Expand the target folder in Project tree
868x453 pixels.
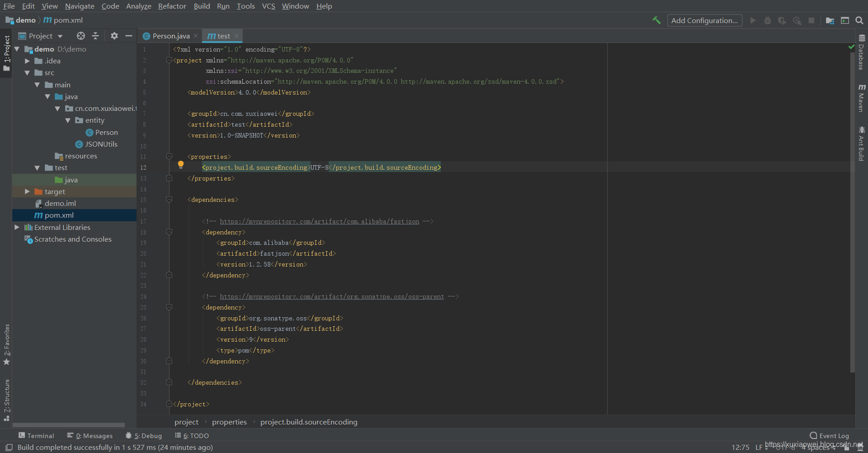click(x=27, y=191)
